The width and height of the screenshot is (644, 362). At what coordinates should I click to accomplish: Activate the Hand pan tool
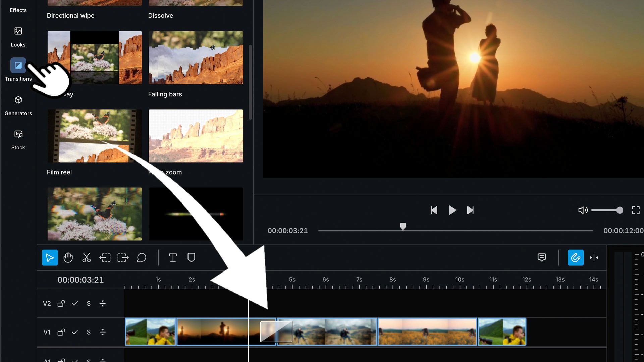[68, 258]
